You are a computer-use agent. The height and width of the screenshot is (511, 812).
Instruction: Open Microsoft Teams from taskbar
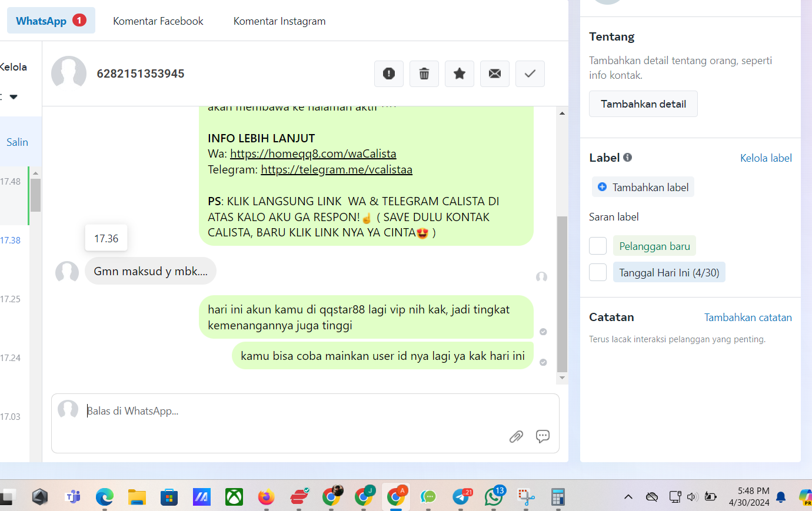pyautogui.click(x=72, y=497)
